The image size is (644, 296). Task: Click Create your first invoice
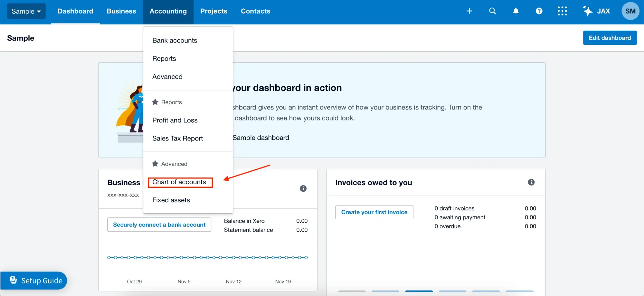[374, 212]
